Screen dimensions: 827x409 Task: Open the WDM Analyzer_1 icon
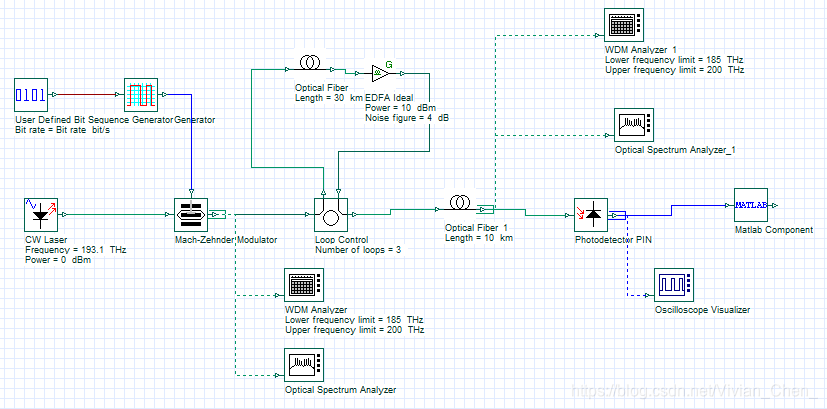click(x=624, y=25)
